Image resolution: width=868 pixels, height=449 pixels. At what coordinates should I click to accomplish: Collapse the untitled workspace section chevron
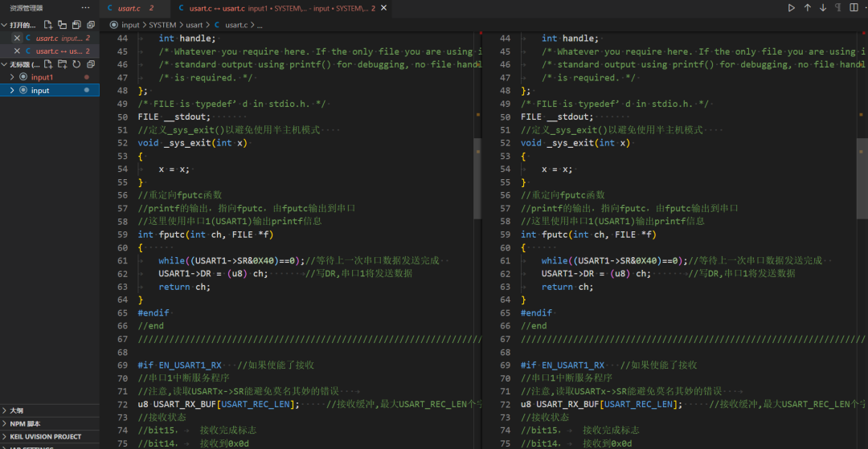pos(5,64)
